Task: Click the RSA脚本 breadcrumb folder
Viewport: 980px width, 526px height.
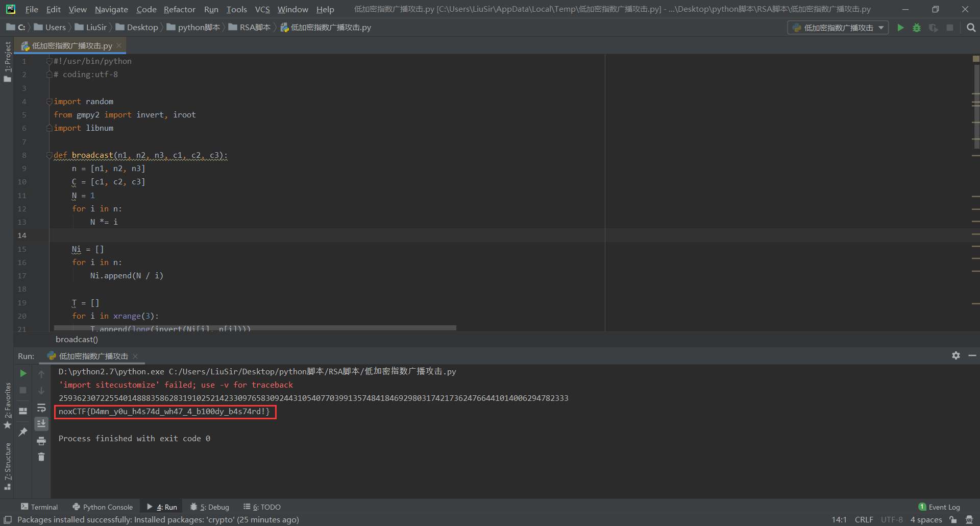Action: pos(250,28)
